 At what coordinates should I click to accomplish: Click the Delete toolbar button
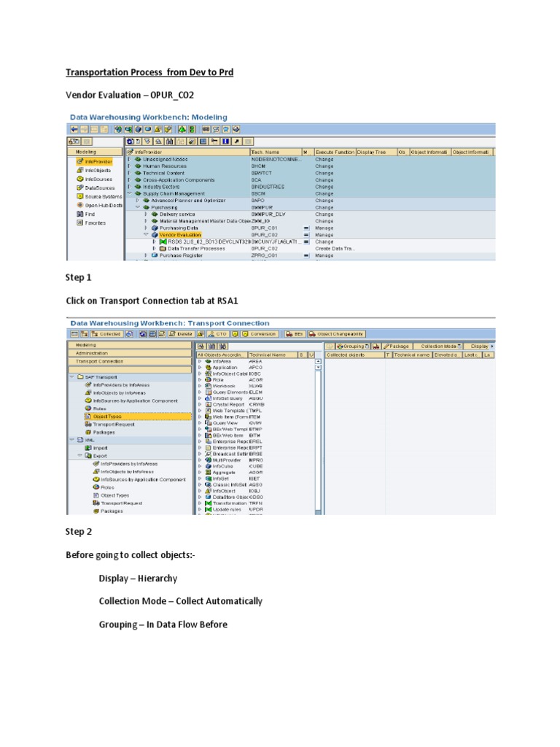(x=181, y=334)
